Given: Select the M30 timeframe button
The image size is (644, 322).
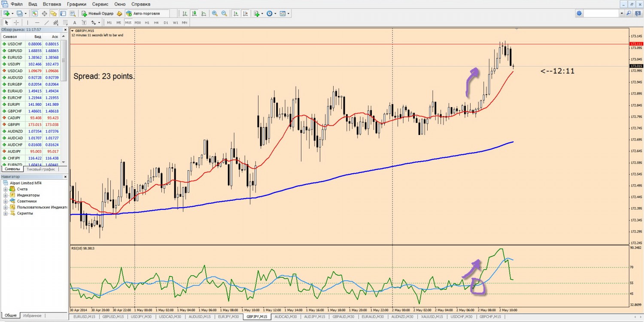Looking at the screenshot, I should (138, 22).
